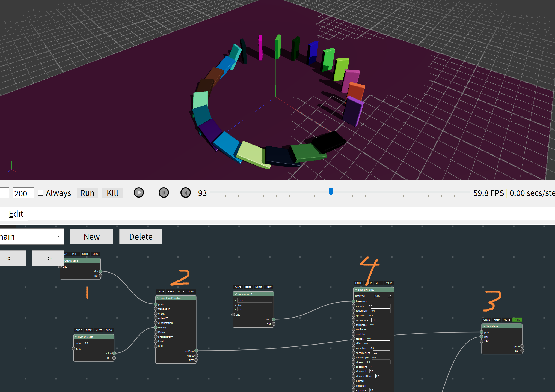Click CreatePlane prim output socket
Image resolution: width=555 pixels, height=392 pixels.
101,271
